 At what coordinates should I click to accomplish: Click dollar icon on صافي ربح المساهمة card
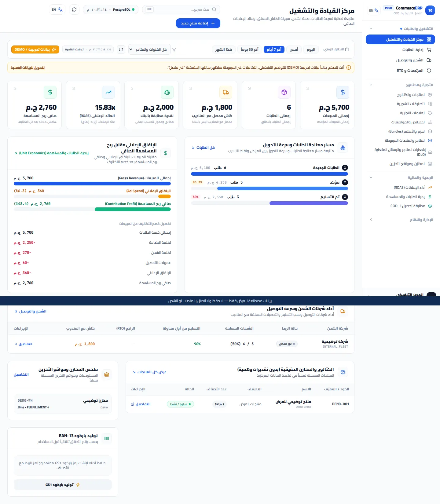tap(50, 92)
